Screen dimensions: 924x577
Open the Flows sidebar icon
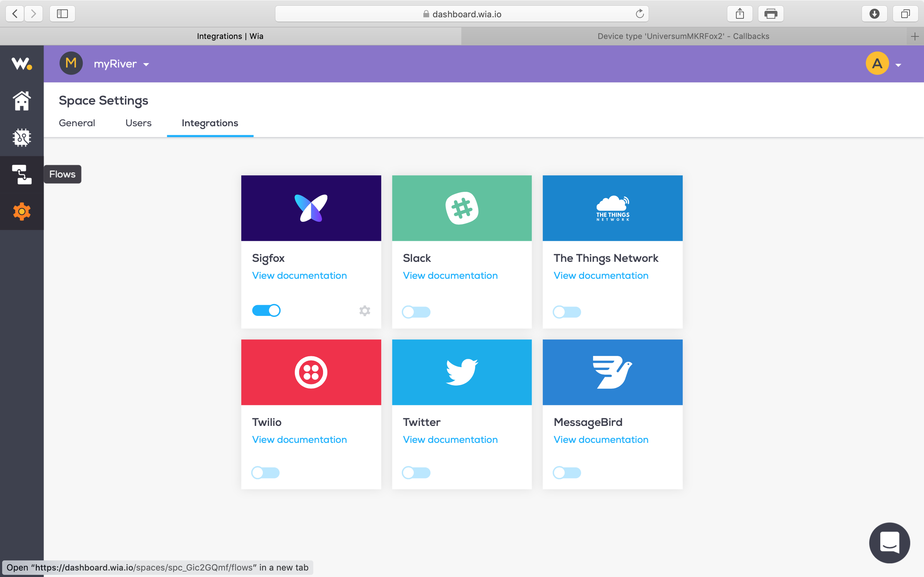(x=22, y=175)
